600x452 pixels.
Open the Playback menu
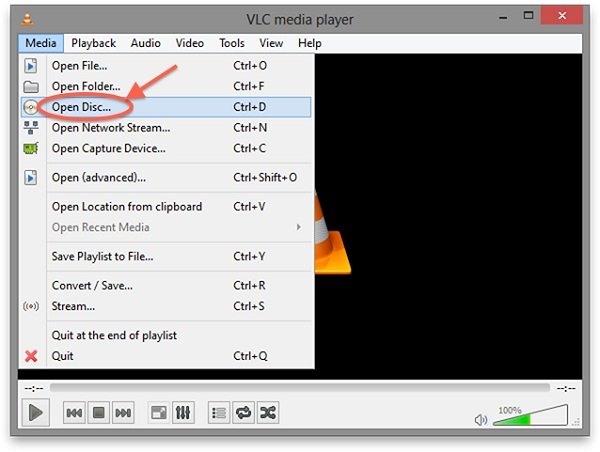[x=94, y=43]
